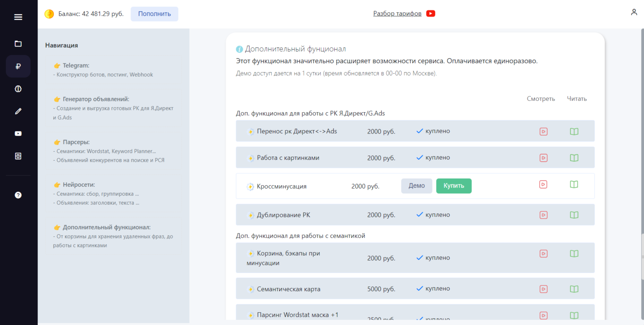The width and height of the screenshot is (644, 325).
Task: Start the Демо for Кроссминусация
Action: [x=416, y=186]
